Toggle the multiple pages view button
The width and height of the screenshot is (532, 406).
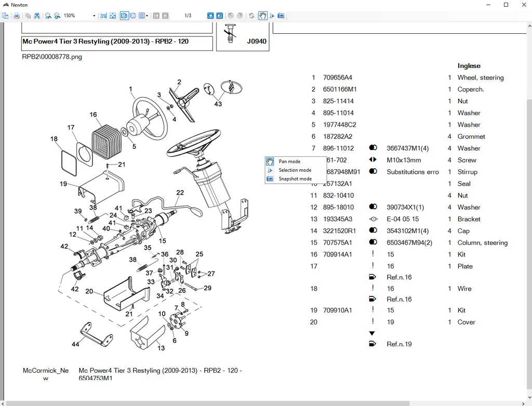click(141, 16)
